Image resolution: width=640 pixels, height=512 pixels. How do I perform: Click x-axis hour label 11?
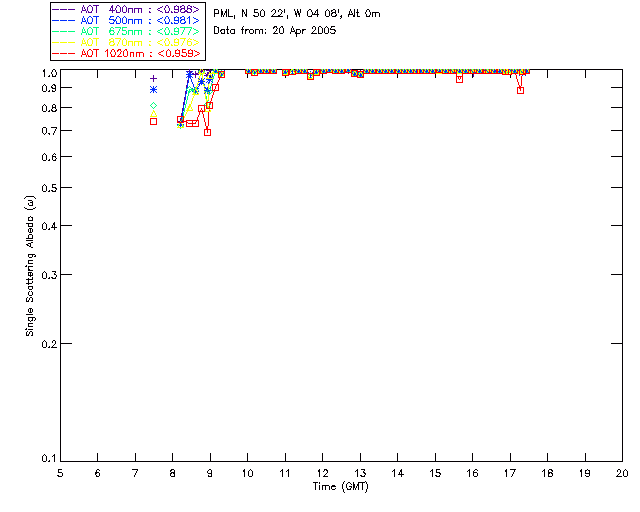[285, 473]
